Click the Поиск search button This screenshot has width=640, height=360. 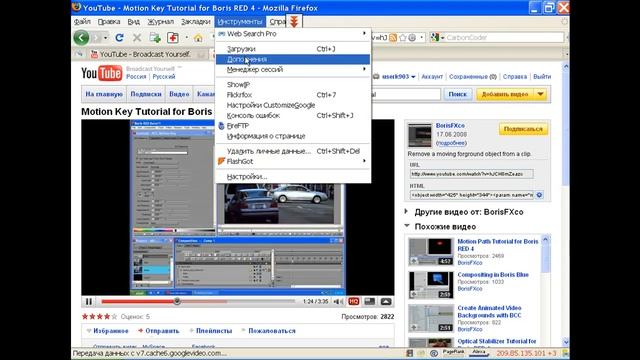point(457,94)
